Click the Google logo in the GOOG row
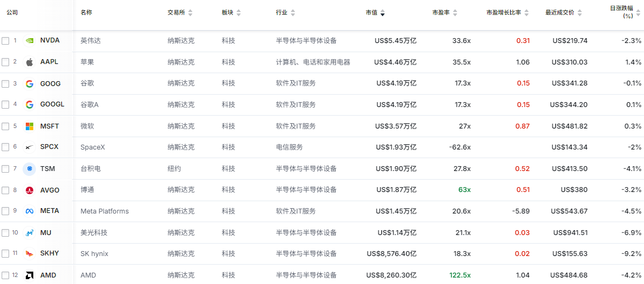The height and width of the screenshot is (284, 644). [30, 83]
